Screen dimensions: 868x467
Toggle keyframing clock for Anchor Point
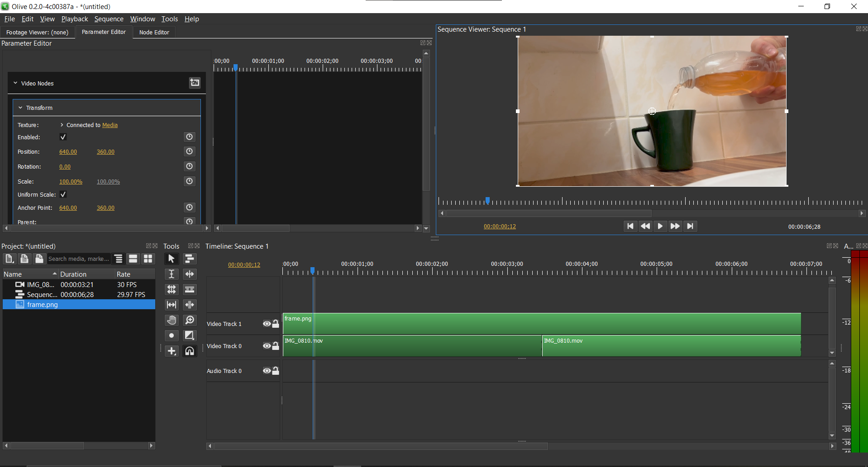tap(190, 208)
